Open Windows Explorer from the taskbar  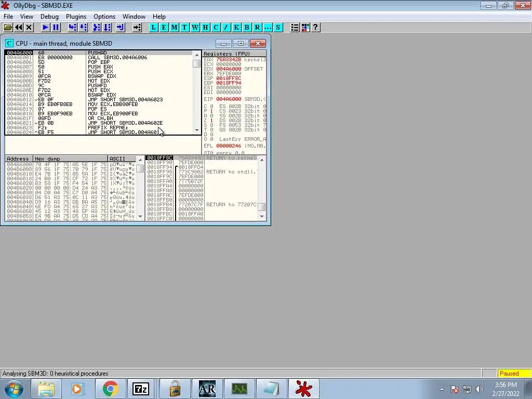click(x=46, y=389)
